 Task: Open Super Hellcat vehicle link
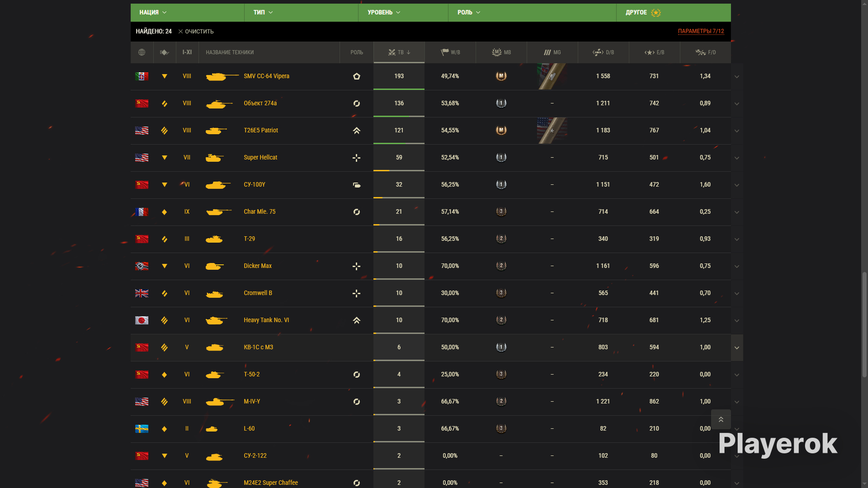[x=260, y=158]
